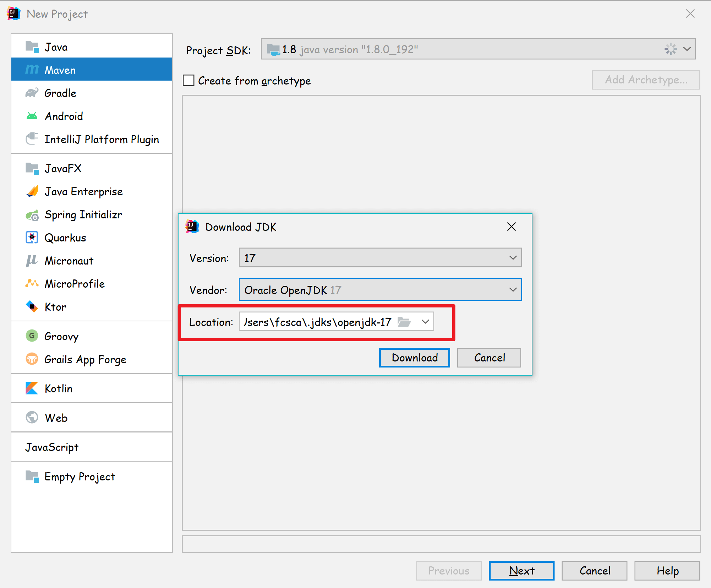Open the Project SDK combo box
The height and width of the screenshot is (588, 711).
[x=687, y=49]
